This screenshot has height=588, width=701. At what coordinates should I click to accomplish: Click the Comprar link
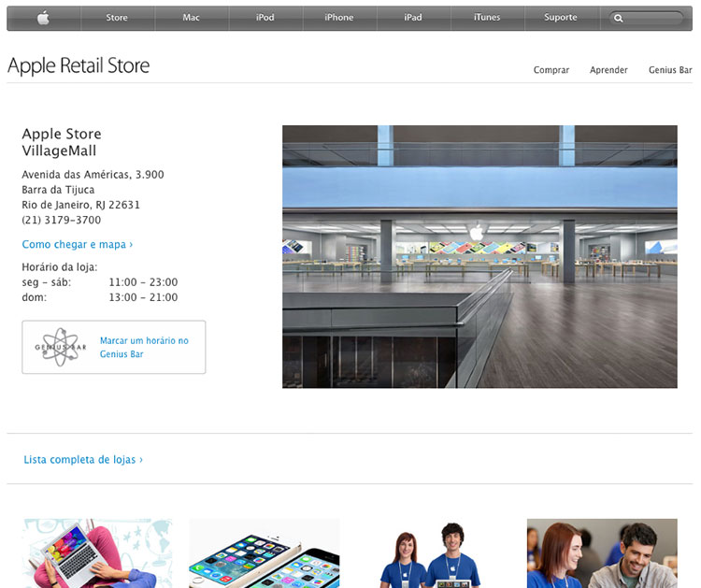pyautogui.click(x=551, y=70)
